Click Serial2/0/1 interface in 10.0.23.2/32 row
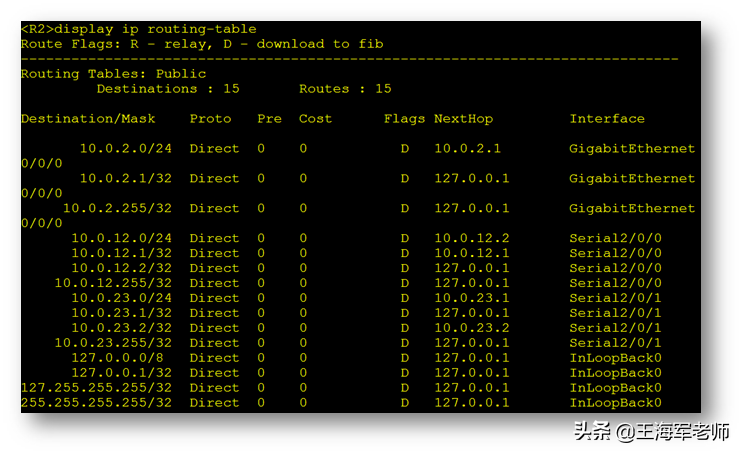 click(616, 328)
